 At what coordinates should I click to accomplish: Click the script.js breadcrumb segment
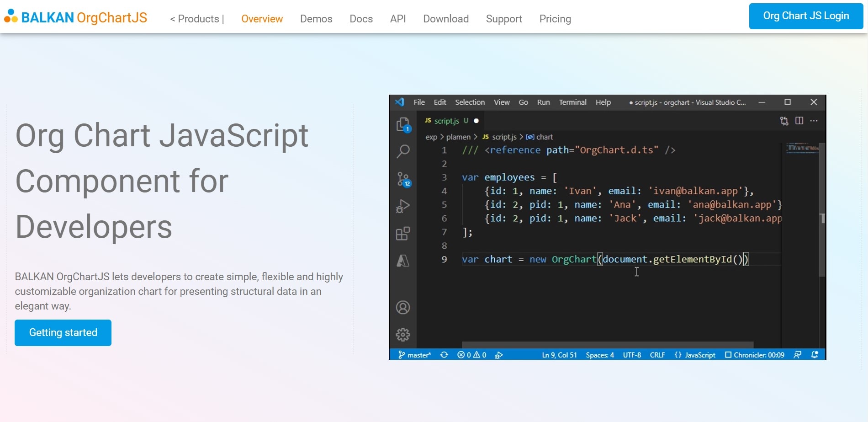499,137
